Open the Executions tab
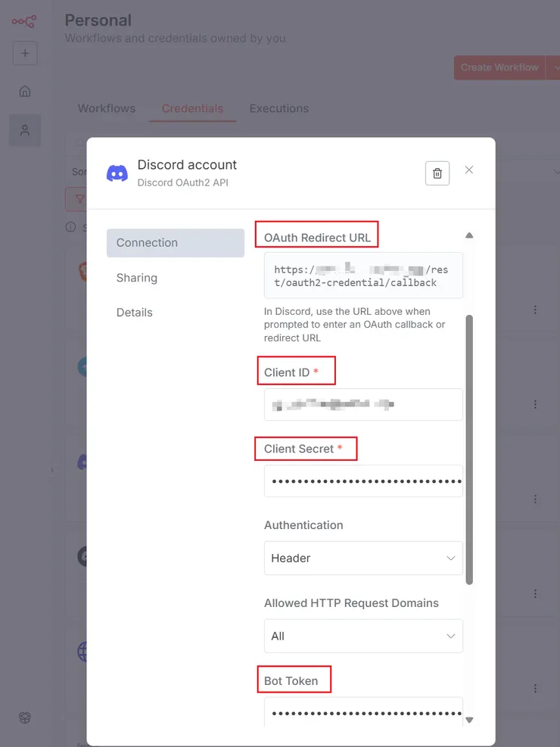This screenshot has height=747, width=560. [279, 109]
